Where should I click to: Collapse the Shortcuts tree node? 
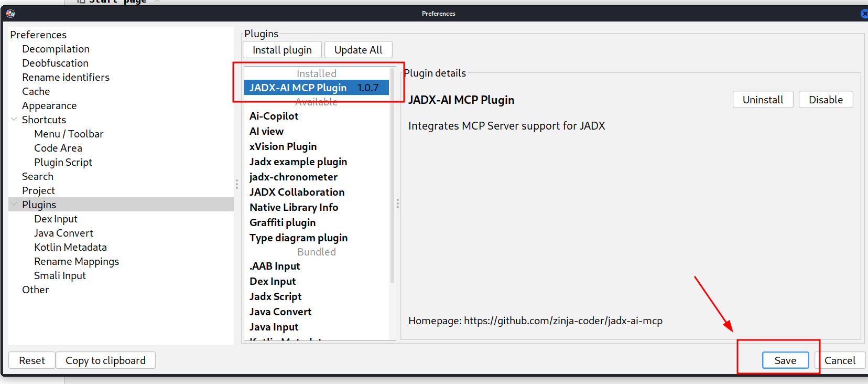tap(14, 120)
